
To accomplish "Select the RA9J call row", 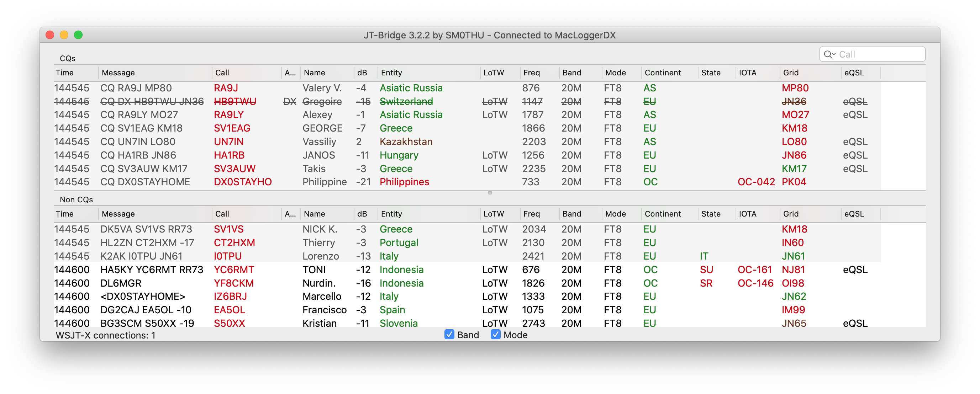I will click(x=226, y=88).
